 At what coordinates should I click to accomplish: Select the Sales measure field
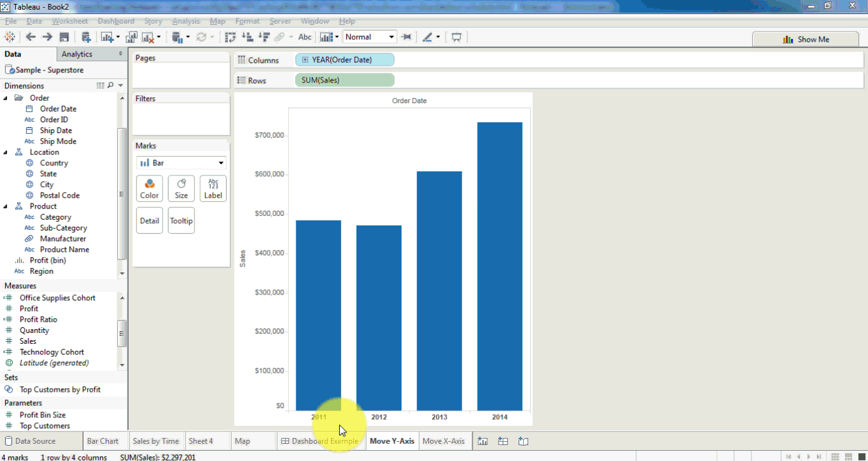tap(29, 341)
